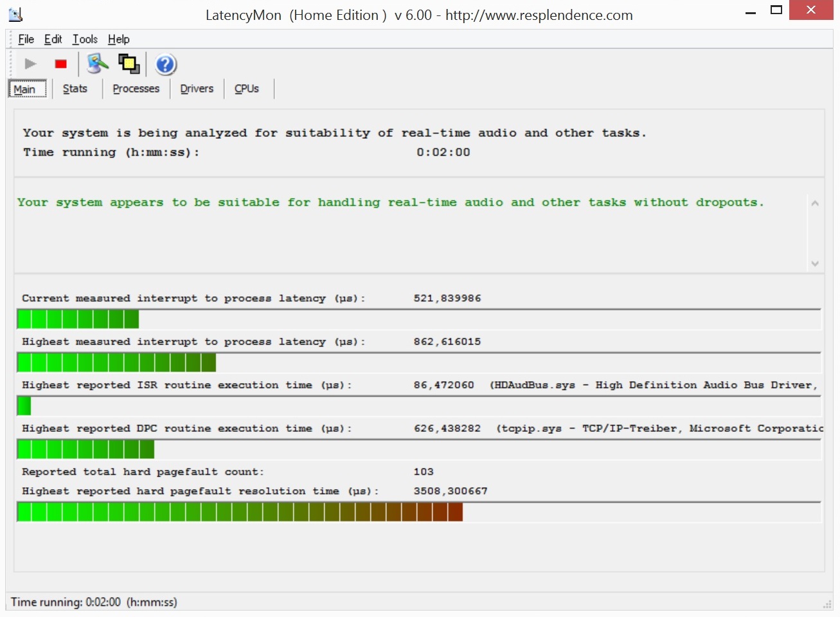The width and height of the screenshot is (840, 617).
Task: Click the 0:02:00 time running value
Action: pyautogui.click(x=443, y=152)
